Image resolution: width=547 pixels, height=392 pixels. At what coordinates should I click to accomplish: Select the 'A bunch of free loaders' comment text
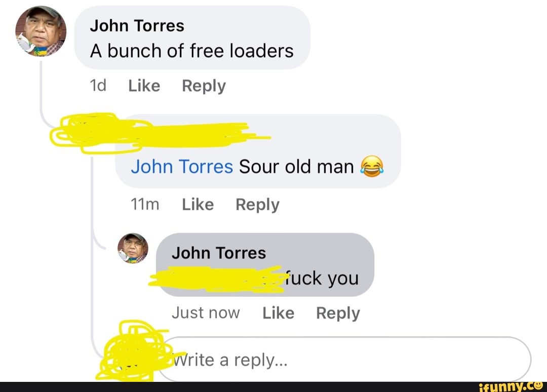tap(191, 51)
